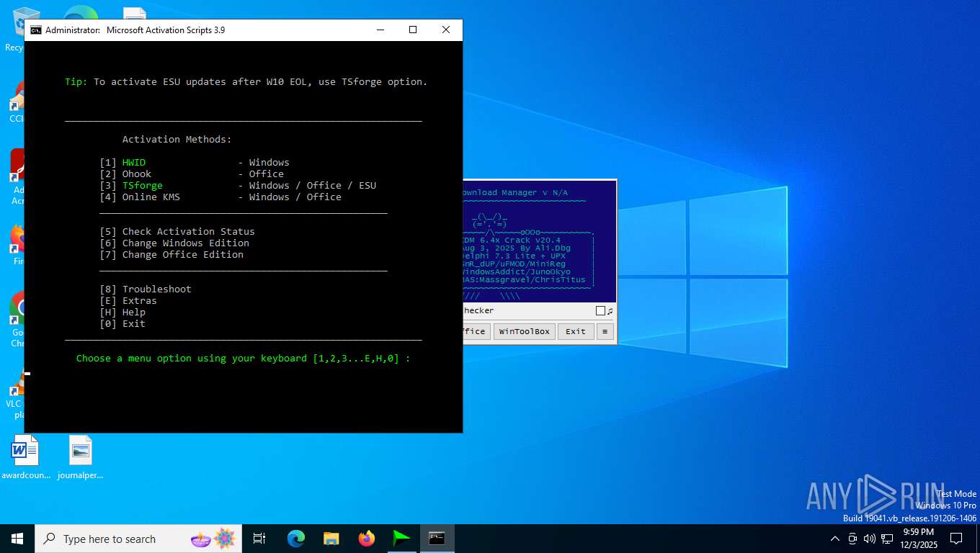Click the ESU updates tip text

pos(246,82)
